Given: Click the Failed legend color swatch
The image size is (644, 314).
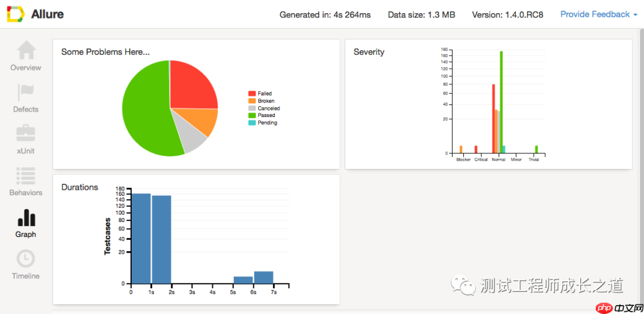Looking at the screenshot, I should [x=252, y=93].
